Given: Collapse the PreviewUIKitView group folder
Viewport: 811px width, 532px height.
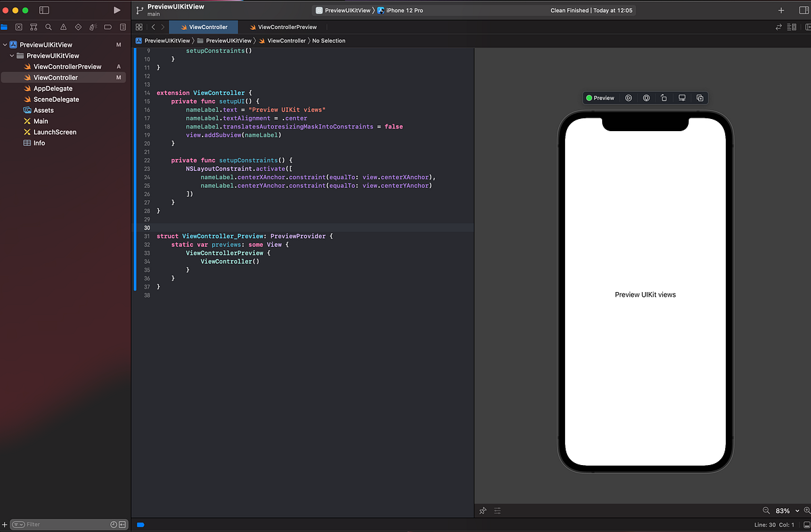Looking at the screenshot, I should pos(12,55).
